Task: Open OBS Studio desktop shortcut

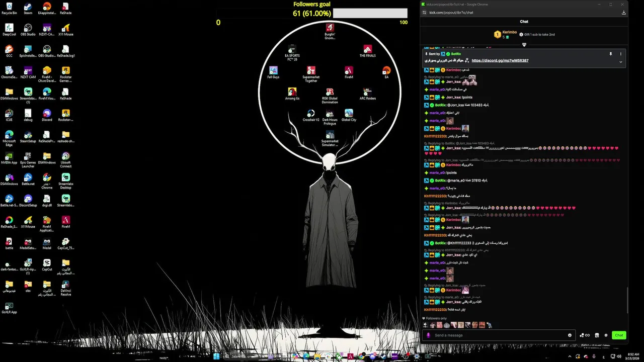Action: click(28, 30)
